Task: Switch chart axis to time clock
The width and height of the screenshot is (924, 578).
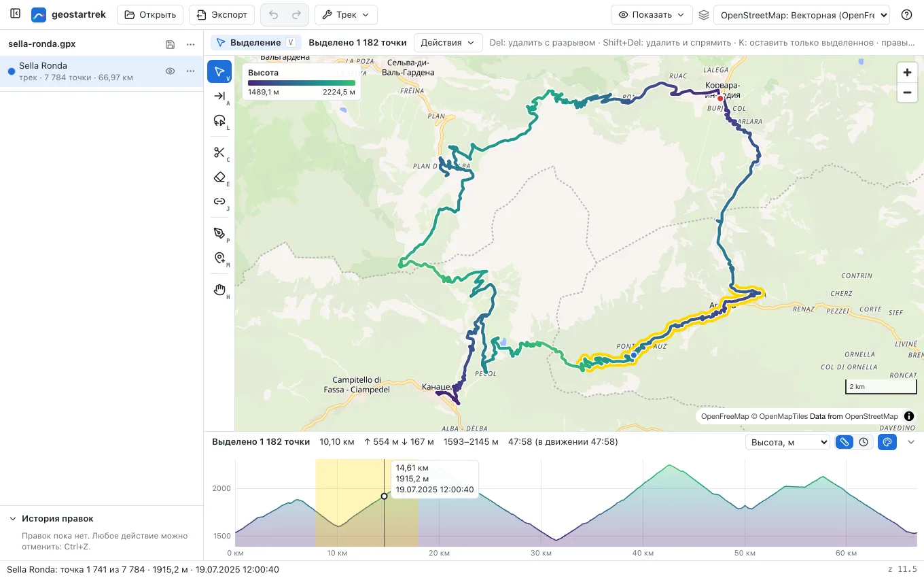Action: coord(864,442)
